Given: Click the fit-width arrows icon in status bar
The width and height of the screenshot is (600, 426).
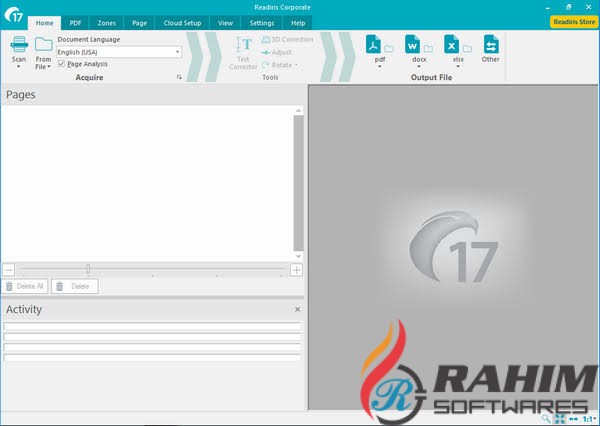Looking at the screenshot, I should (573, 419).
